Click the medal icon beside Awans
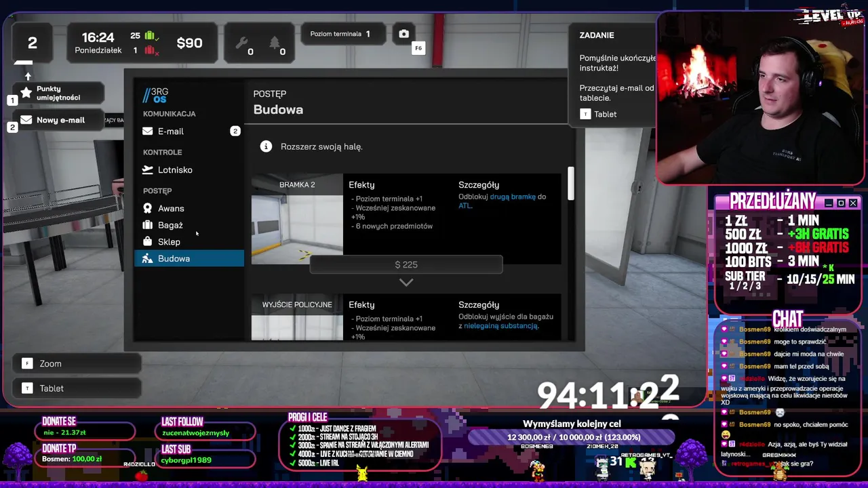Image resolution: width=868 pixels, height=488 pixels. [x=148, y=208]
